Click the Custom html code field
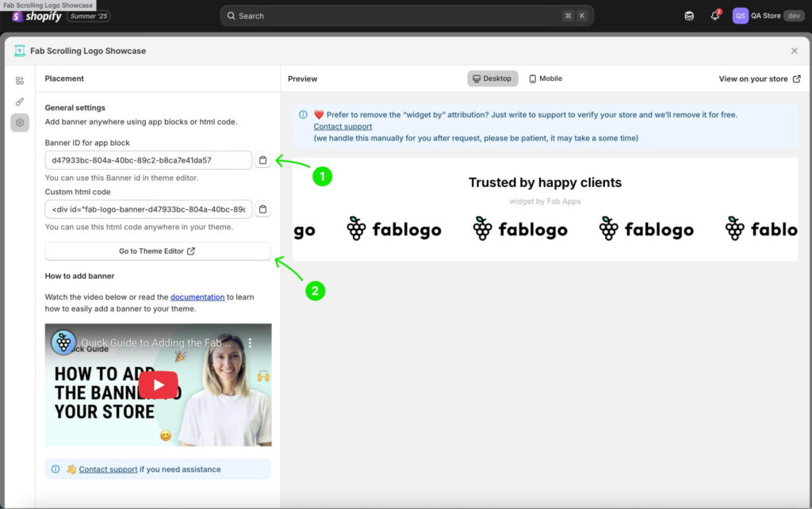This screenshot has height=509, width=812. click(x=148, y=209)
